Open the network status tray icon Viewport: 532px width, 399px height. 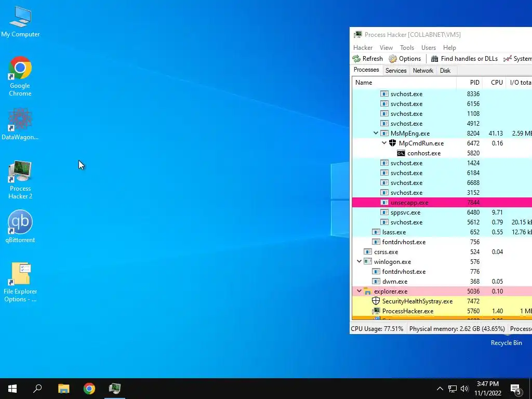pos(453,389)
